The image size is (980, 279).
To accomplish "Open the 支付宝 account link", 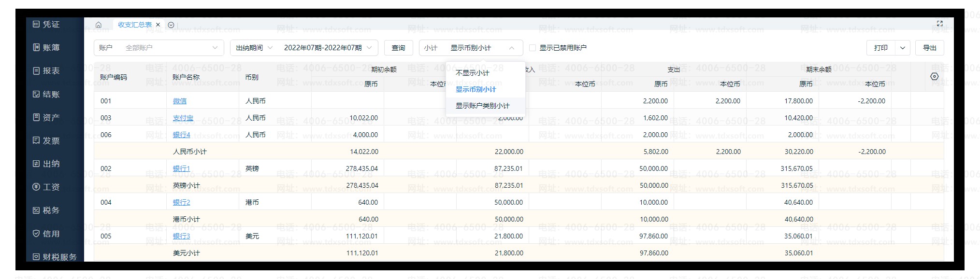I will 183,118.
